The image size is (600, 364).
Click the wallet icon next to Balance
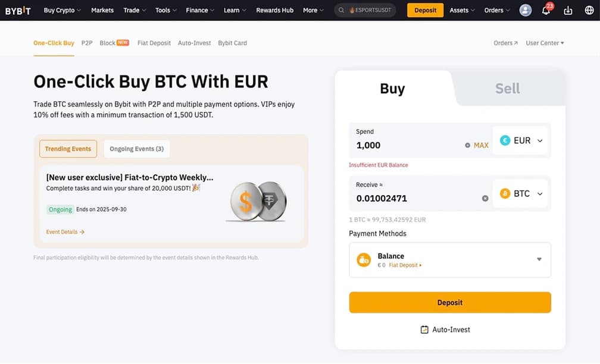(x=363, y=259)
